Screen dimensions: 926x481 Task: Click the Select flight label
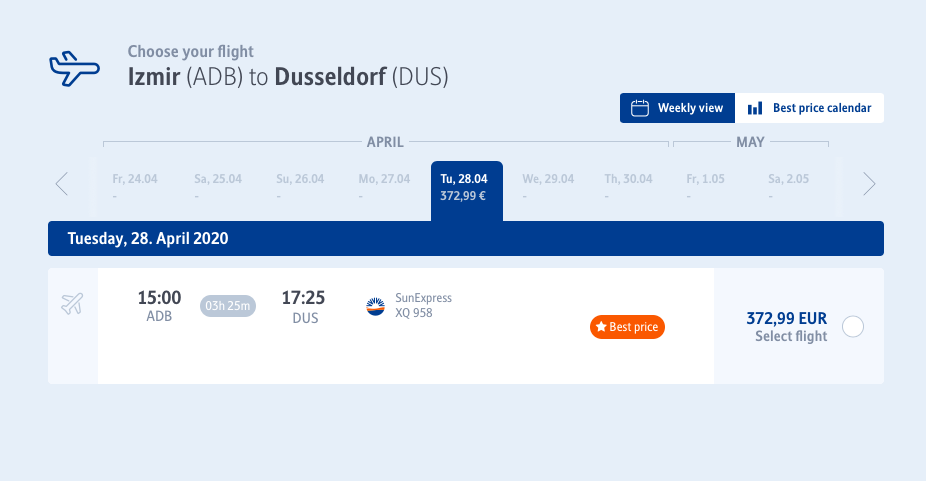[791, 336]
